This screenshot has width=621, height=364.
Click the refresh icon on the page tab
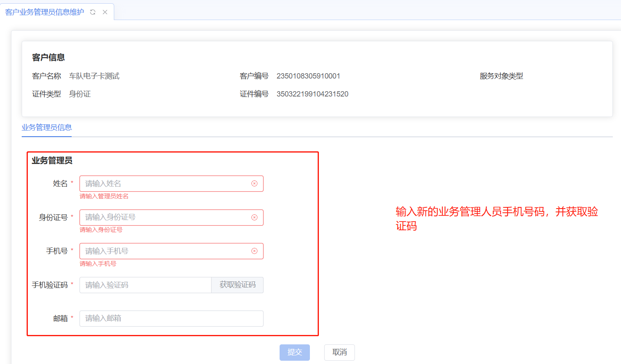click(x=93, y=12)
